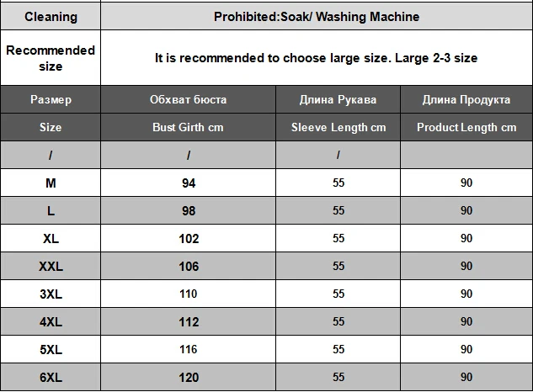Click the M size row label
This screenshot has width=533, height=392.
tap(51, 183)
